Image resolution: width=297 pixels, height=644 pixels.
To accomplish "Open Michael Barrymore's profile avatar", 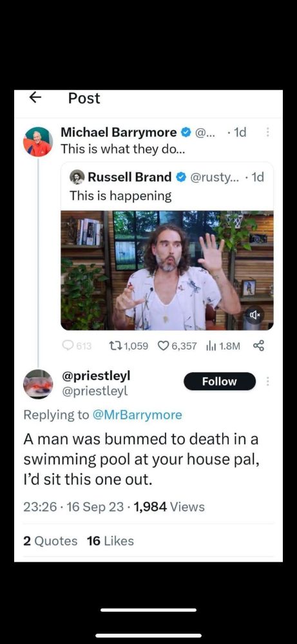I will [38, 142].
